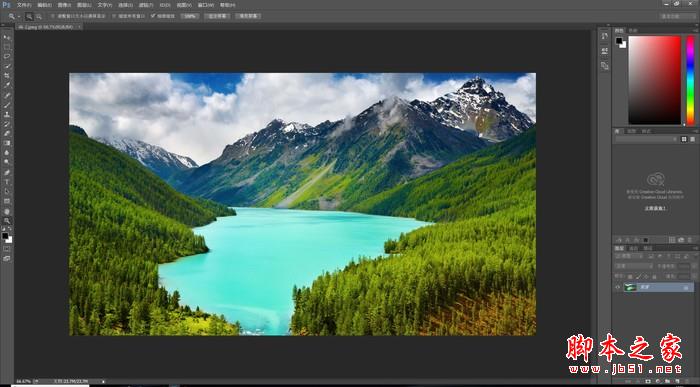The image size is (700, 387).
Task: Open layer blend mode dropdown
Action: (x=633, y=266)
